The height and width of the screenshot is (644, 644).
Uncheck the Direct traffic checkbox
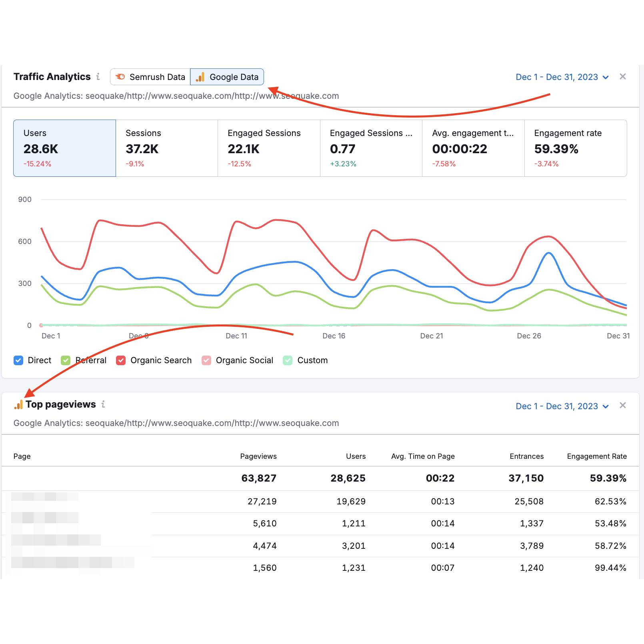point(18,360)
